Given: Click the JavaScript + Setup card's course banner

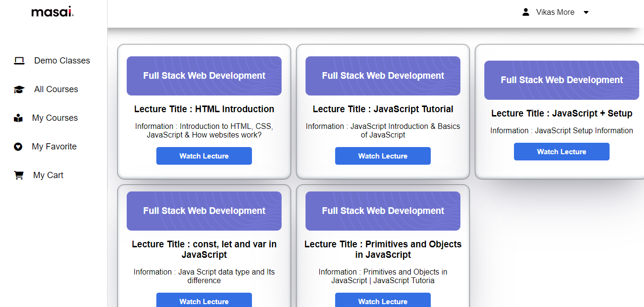Looking at the screenshot, I should click(x=562, y=80).
